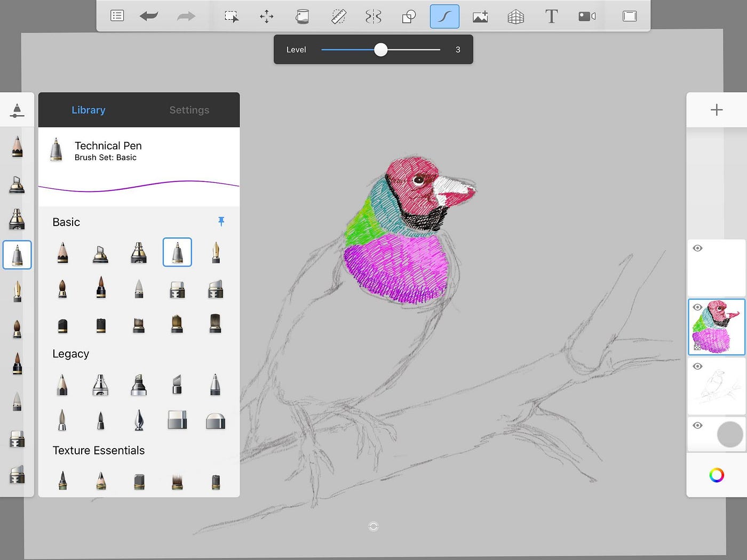
Task: Adjust the Level slider to a new value
Action: 380,49
